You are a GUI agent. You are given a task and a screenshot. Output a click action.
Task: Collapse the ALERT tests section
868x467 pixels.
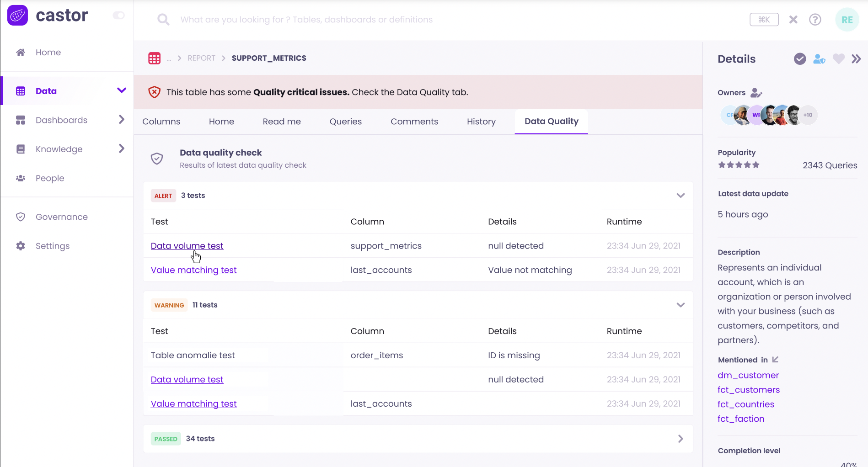(x=680, y=196)
